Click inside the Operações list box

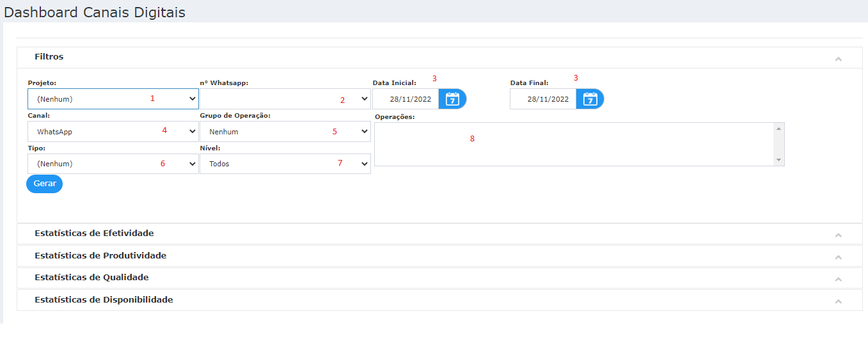pyautogui.click(x=574, y=145)
